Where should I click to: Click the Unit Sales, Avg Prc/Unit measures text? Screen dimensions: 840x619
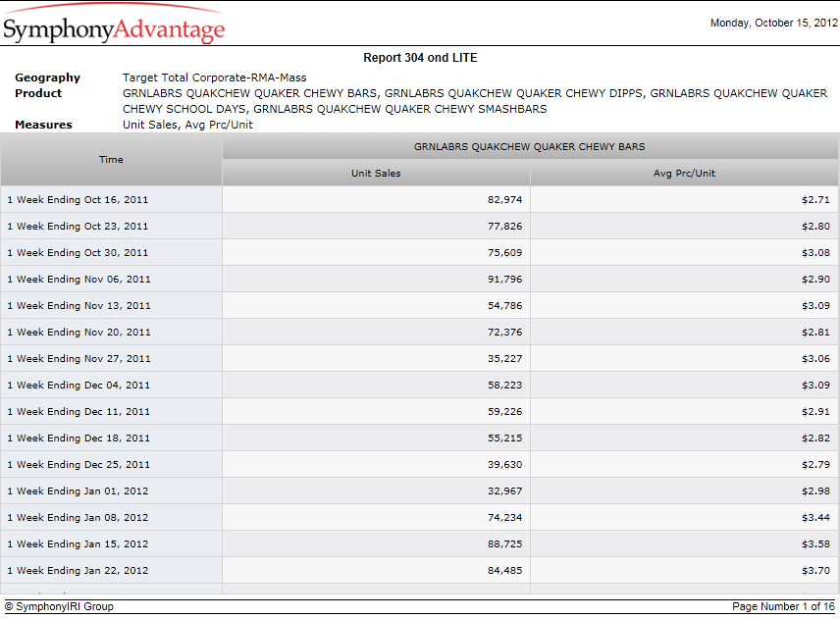coord(187,125)
